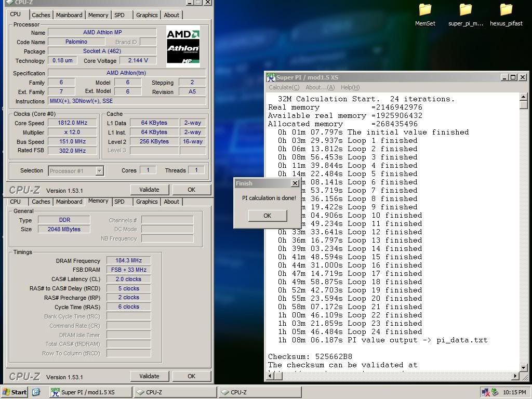The image size is (532, 399).
Task: Open Caches tab in the memory-timings CPU-Z window
Action: click(41, 202)
